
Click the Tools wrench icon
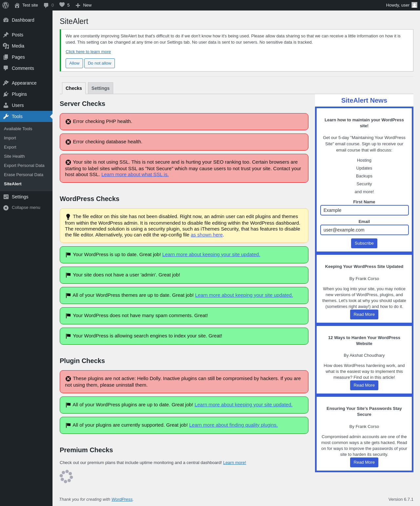tap(6, 116)
